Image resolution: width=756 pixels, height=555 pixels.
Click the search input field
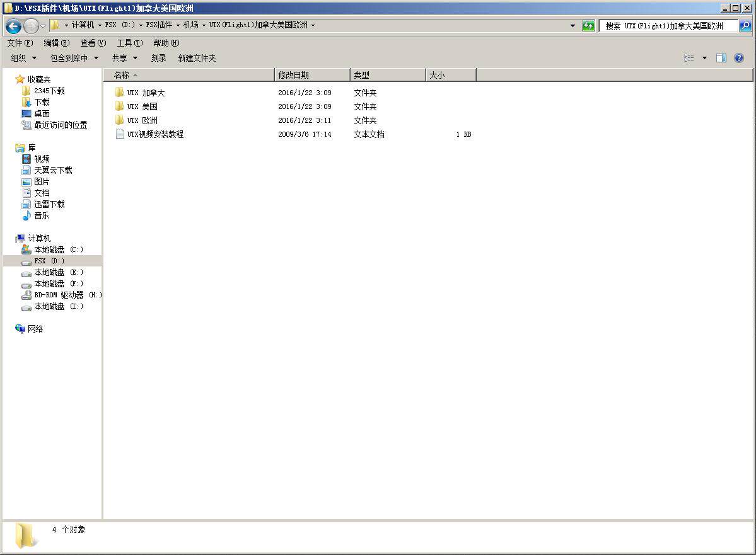click(669, 26)
